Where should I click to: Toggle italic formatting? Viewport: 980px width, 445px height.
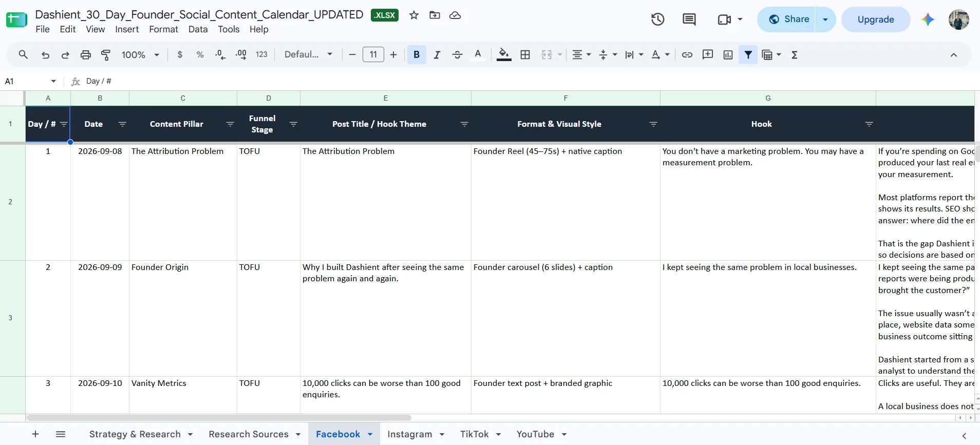[x=437, y=54]
